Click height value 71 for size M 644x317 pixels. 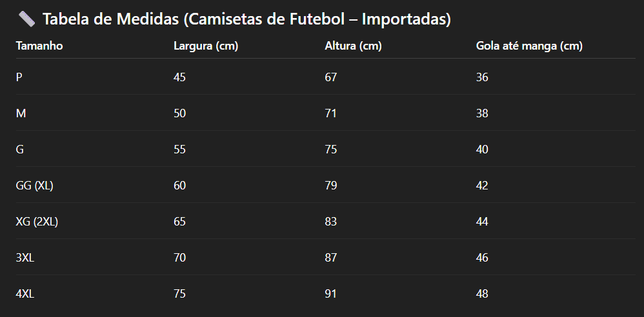click(330, 113)
